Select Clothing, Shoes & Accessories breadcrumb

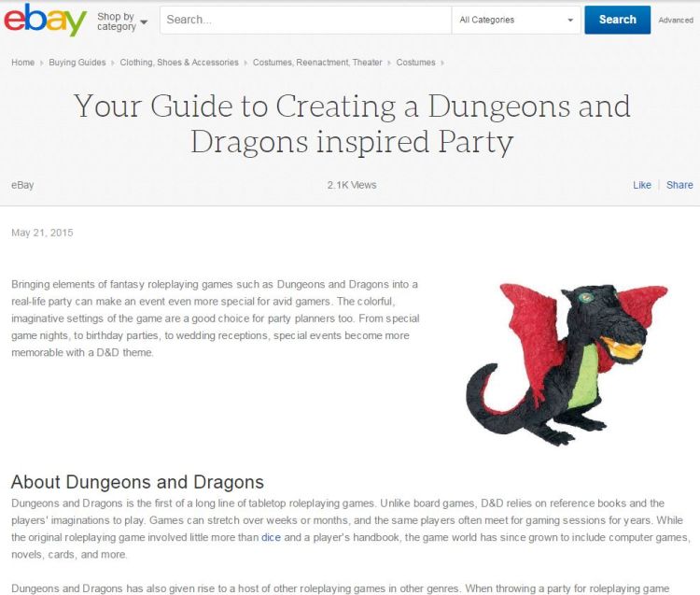tap(179, 62)
